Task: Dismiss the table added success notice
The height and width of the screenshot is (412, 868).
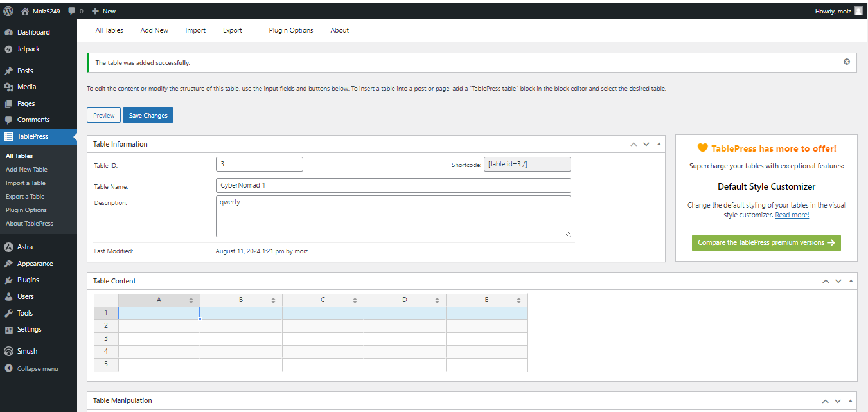Action: [847, 62]
